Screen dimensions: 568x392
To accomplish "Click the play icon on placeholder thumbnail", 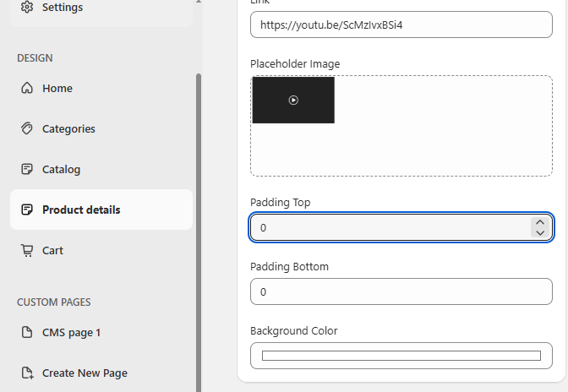I will point(293,100).
